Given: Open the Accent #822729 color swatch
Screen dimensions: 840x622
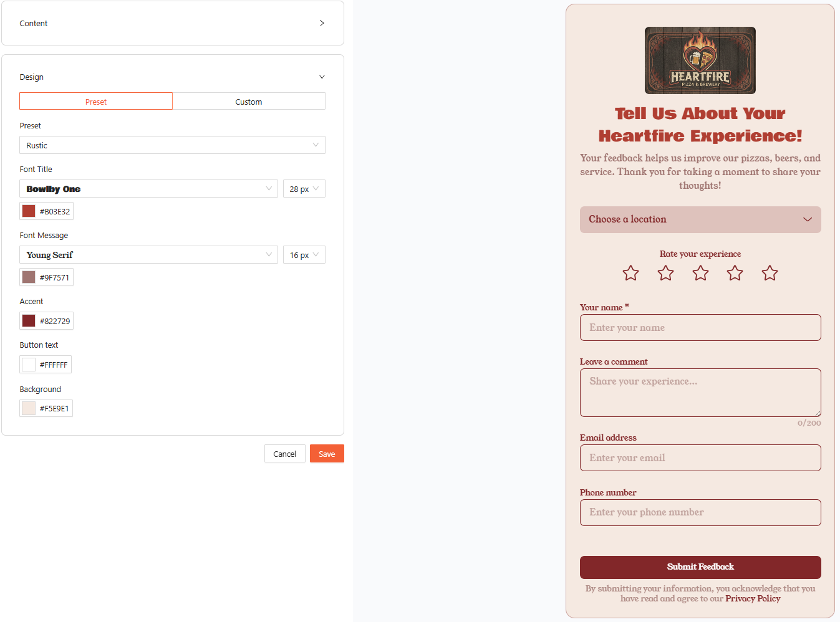Looking at the screenshot, I should tap(29, 321).
